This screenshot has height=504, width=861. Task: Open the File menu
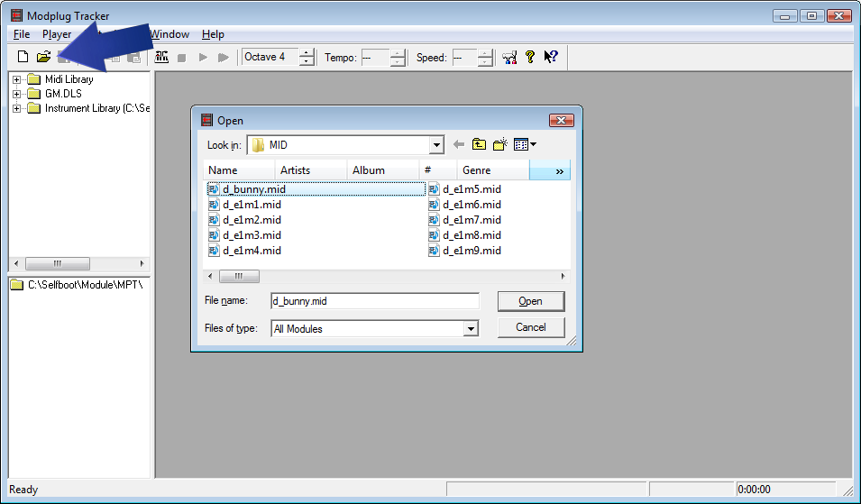pos(22,34)
